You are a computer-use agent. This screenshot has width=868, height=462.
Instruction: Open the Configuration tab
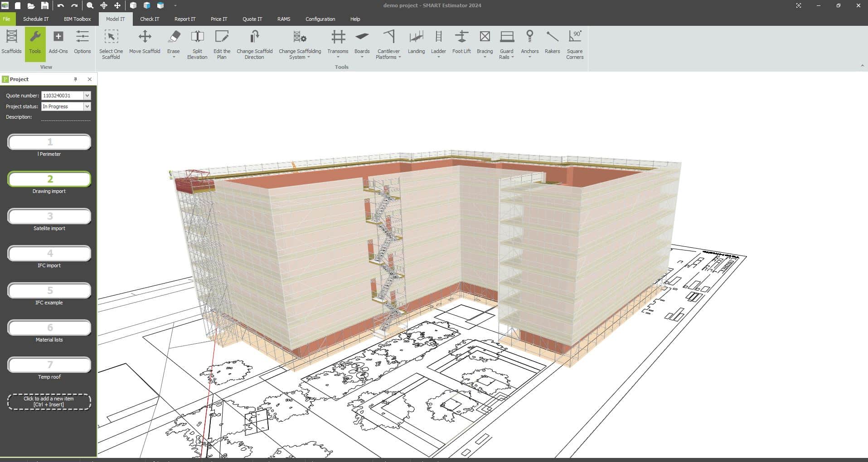(320, 19)
